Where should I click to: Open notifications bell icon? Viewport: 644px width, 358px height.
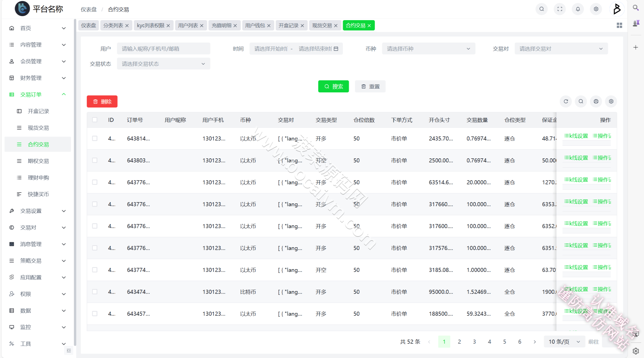tap(578, 9)
